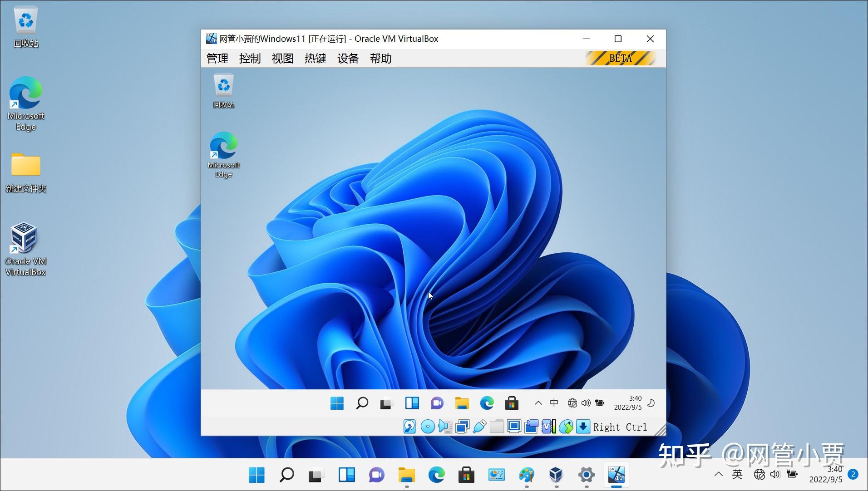Image resolution: width=868 pixels, height=491 pixels.
Task: Open Search on the guest VM taskbar
Action: [362, 403]
